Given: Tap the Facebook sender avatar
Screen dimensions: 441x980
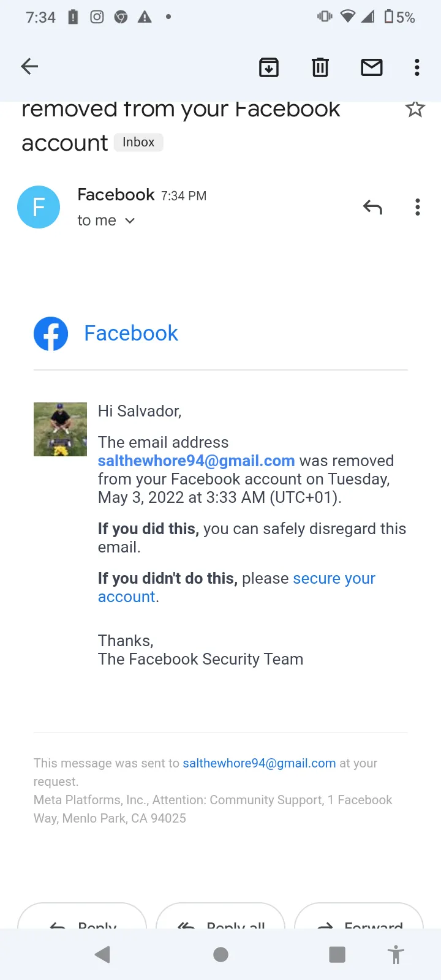Looking at the screenshot, I should [39, 207].
